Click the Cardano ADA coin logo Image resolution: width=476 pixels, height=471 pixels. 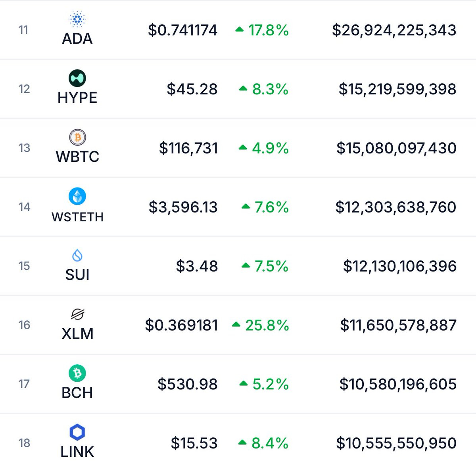point(77,19)
